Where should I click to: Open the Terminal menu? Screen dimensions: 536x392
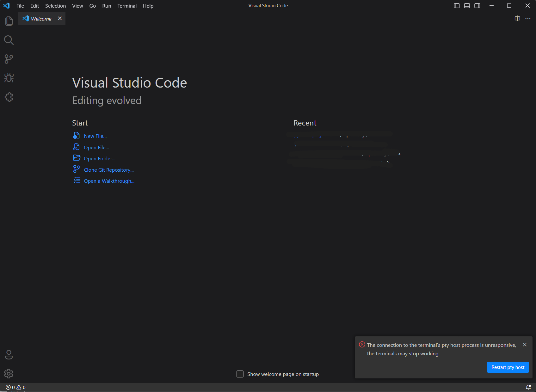click(127, 6)
